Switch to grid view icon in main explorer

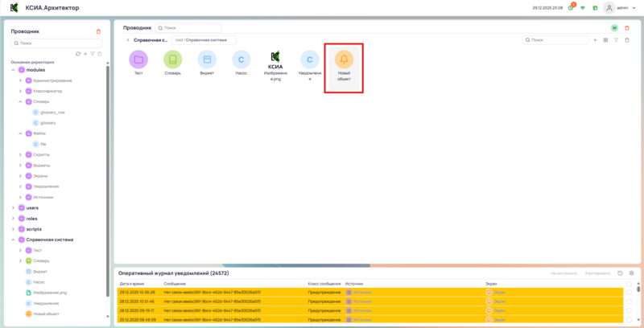[x=605, y=39]
